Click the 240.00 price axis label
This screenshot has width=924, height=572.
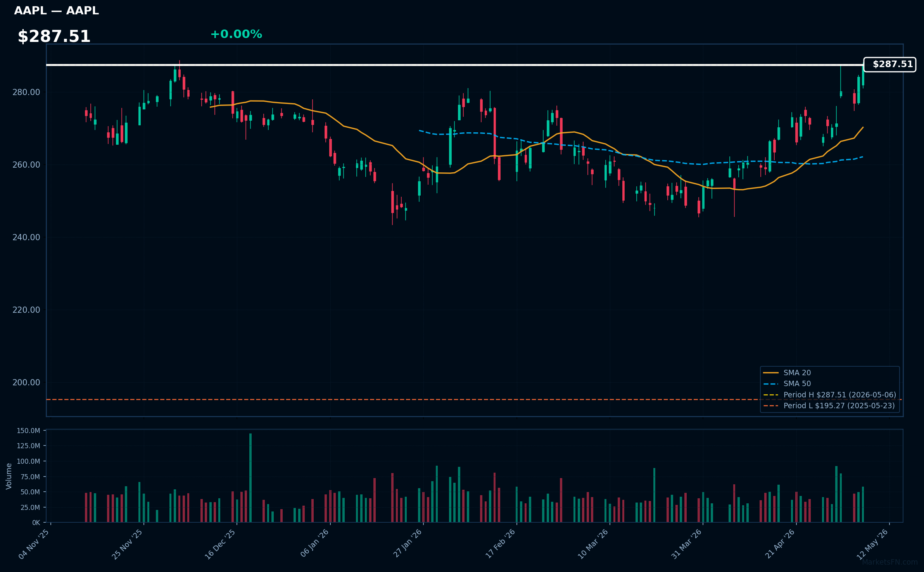26,237
